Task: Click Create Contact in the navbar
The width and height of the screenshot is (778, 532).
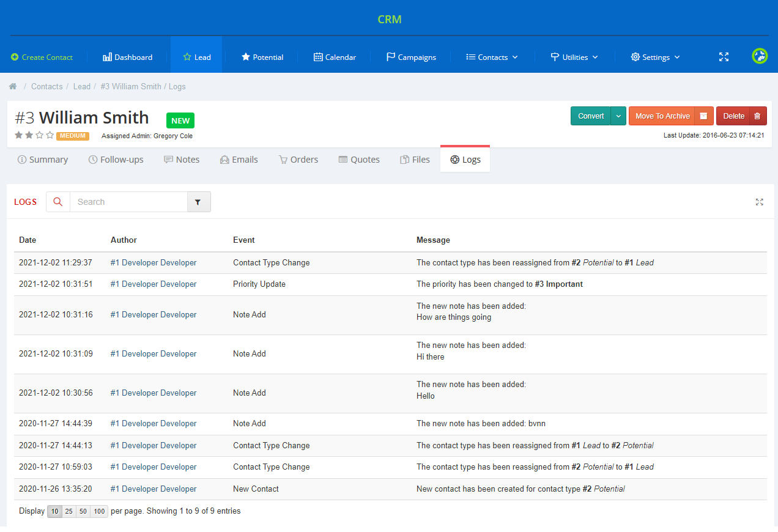Action: pos(42,57)
